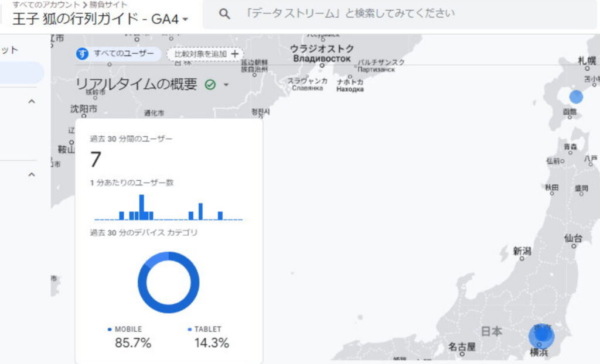Select the highlighted item in left sidebar
Image resolution: width=600 pixels, height=364 pixels.
point(21,73)
